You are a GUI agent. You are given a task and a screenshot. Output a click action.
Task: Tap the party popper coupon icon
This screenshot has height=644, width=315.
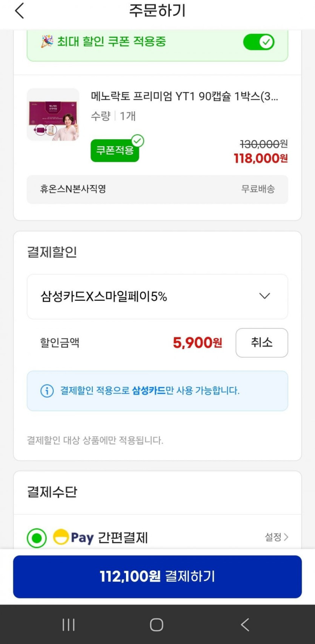pos(47,41)
